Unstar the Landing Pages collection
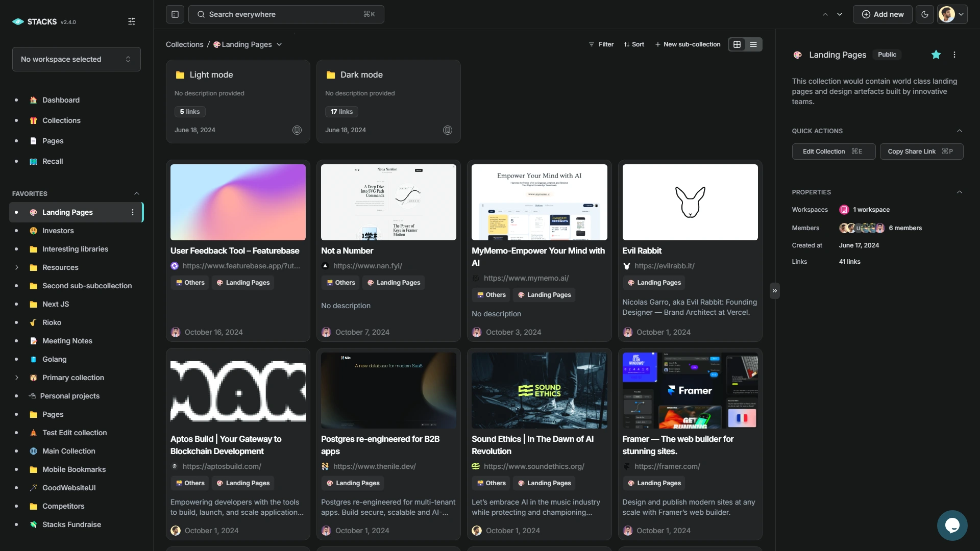 click(x=936, y=55)
